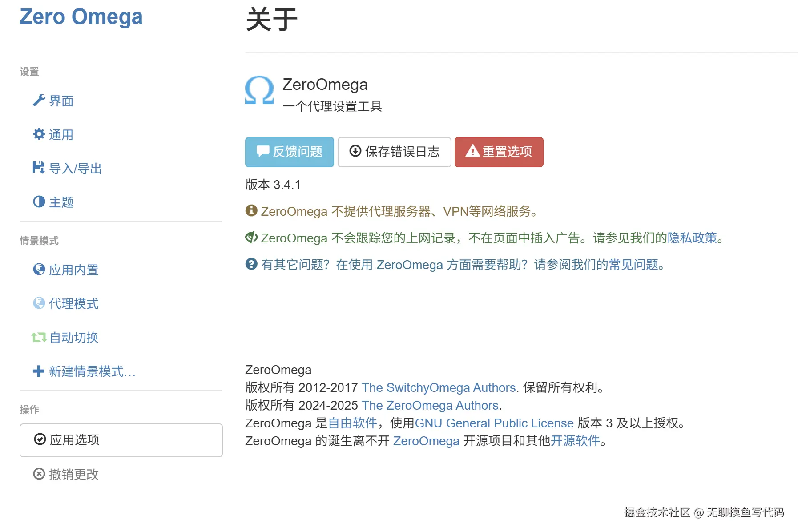
Task: Open the 自由软件 link
Action: [353, 423]
